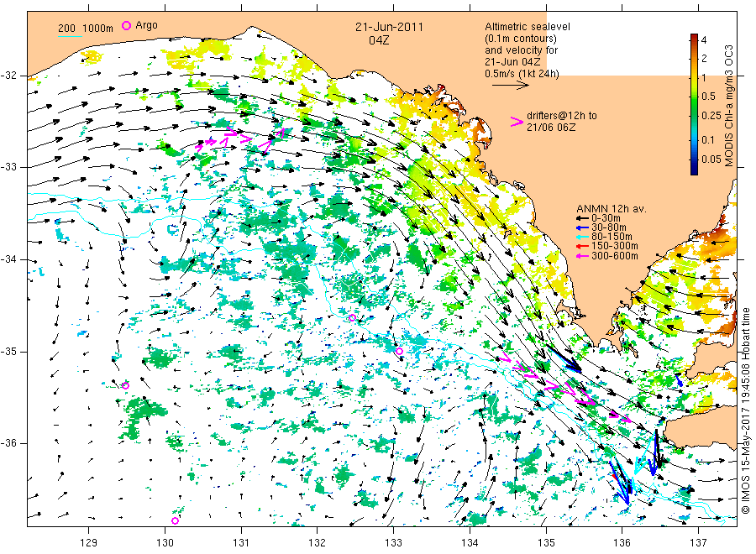
Task: Click the red 150-300m arrow legend entry
Action: click(x=607, y=246)
